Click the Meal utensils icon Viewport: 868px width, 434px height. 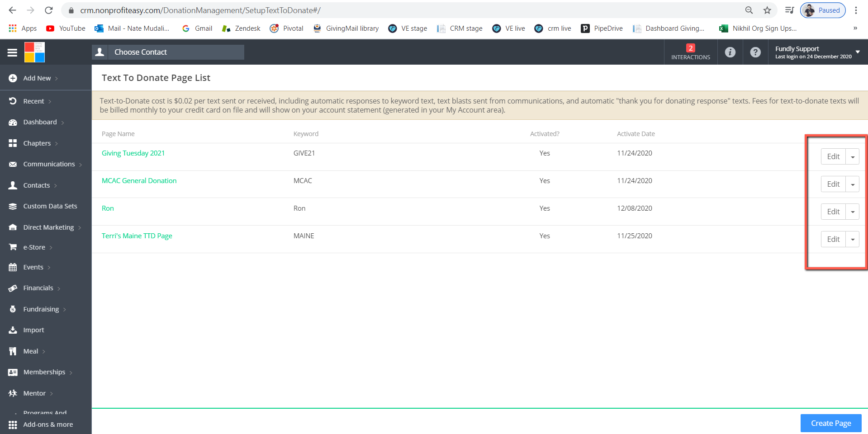13,351
